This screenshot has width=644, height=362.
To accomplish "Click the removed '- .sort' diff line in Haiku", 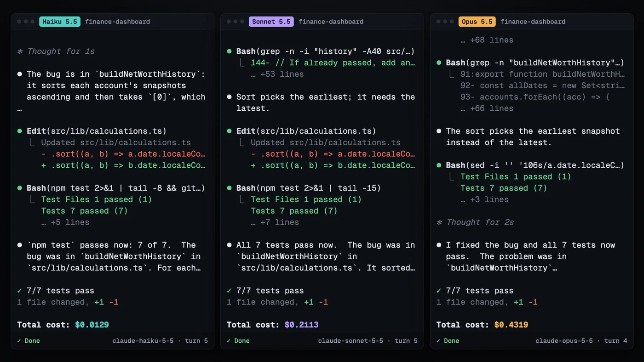I will 123,154.
